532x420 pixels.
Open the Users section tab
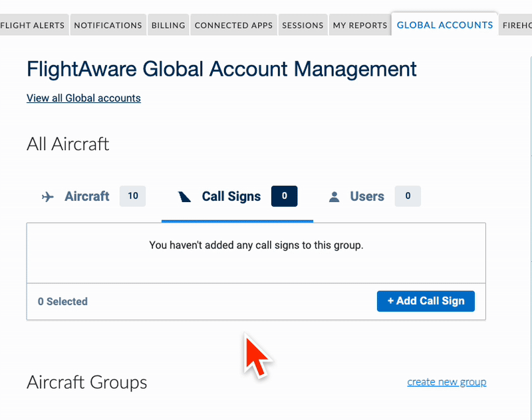point(374,196)
